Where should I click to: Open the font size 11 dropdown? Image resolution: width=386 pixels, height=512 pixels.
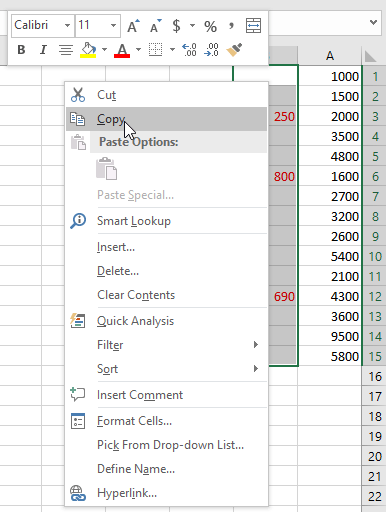click(x=113, y=25)
